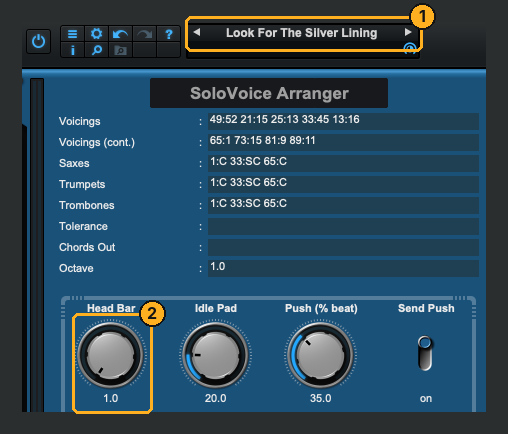The image size is (508, 434).
Task: Click the empty Tolerance field
Action: [343, 226]
